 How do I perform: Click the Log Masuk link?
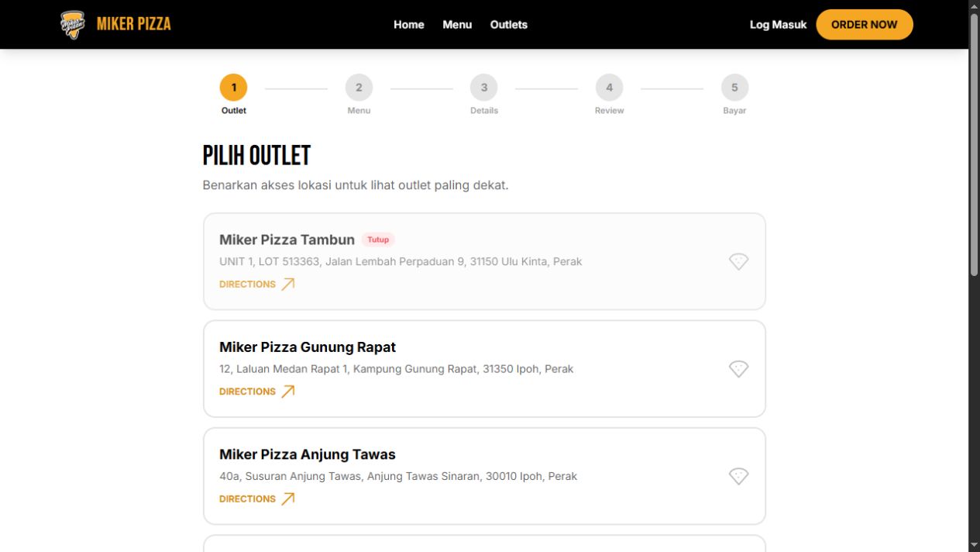tap(778, 25)
